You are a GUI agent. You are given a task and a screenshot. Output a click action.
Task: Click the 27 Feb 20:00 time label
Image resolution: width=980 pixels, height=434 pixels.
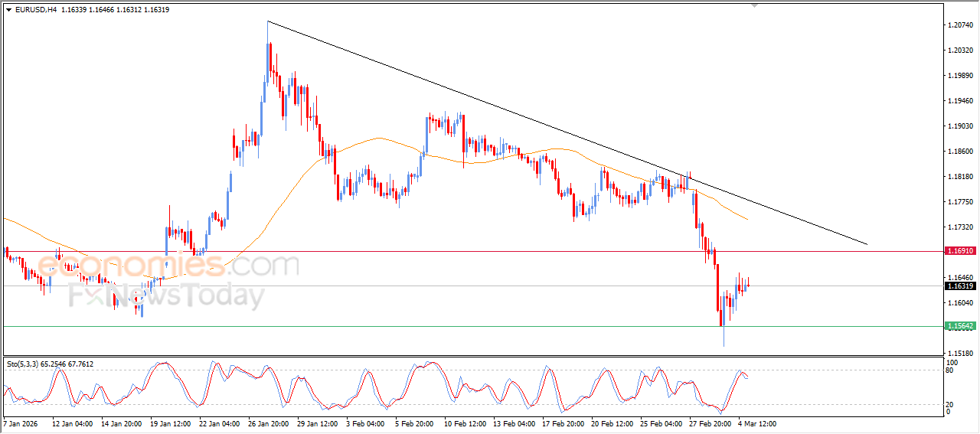pos(710,423)
